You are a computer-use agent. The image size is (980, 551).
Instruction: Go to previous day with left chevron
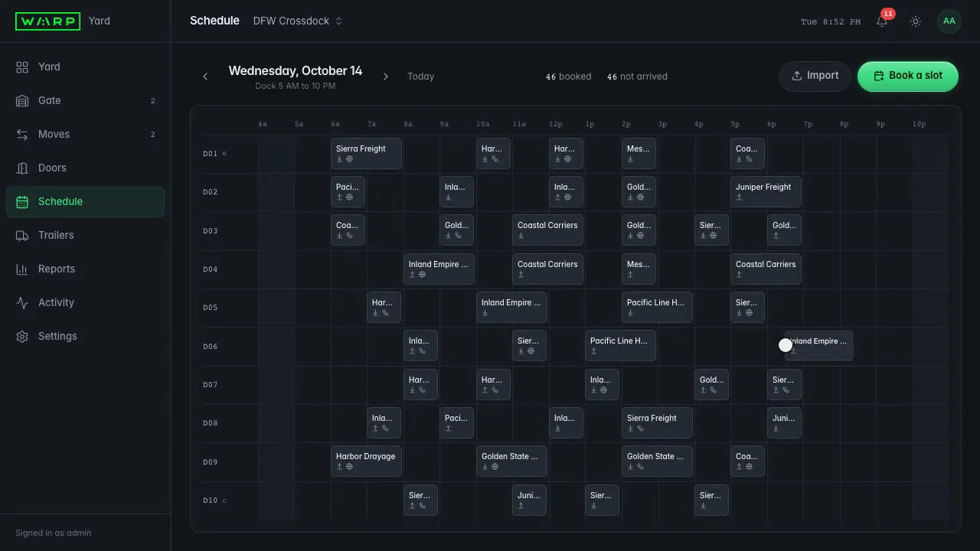(205, 77)
